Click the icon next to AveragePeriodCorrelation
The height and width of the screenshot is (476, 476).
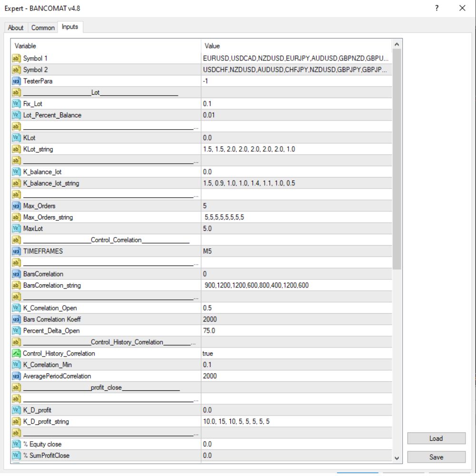tap(16, 376)
